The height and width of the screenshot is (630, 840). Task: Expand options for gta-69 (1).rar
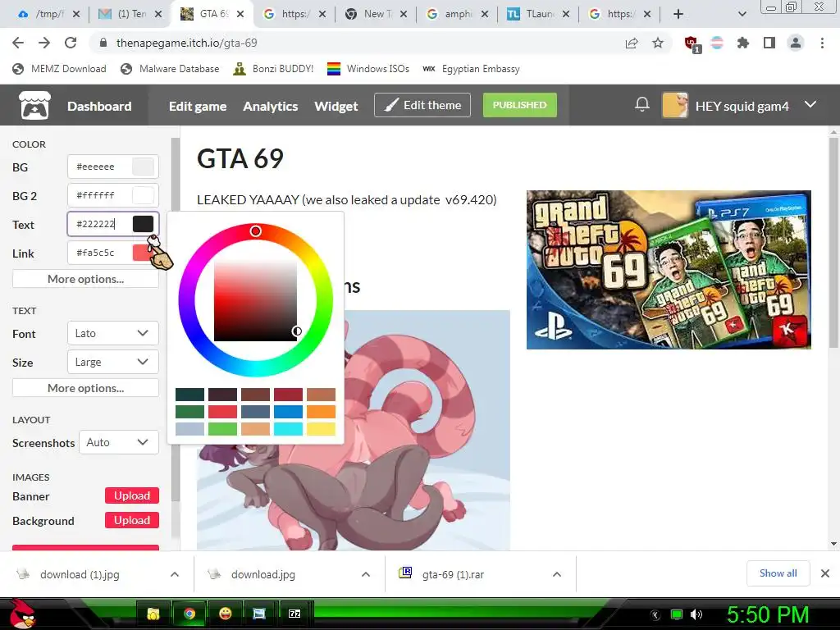pos(557,574)
